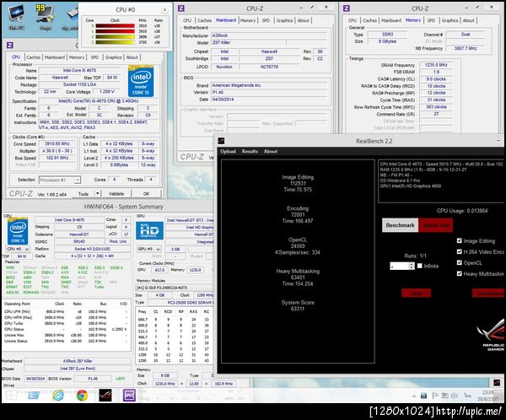
Task: Switch to Caches tab in processor CPU-Z window
Action: tap(34, 57)
